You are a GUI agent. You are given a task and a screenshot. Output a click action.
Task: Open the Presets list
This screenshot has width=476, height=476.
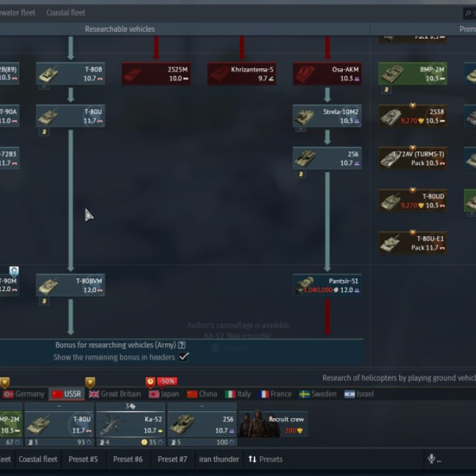pyautogui.click(x=265, y=459)
